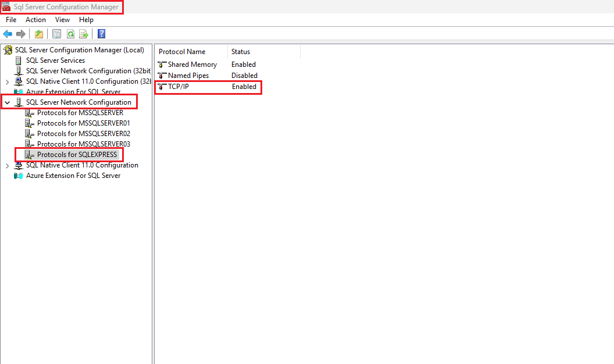Sort by Status column header
614x364 pixels.
[264, 52]
